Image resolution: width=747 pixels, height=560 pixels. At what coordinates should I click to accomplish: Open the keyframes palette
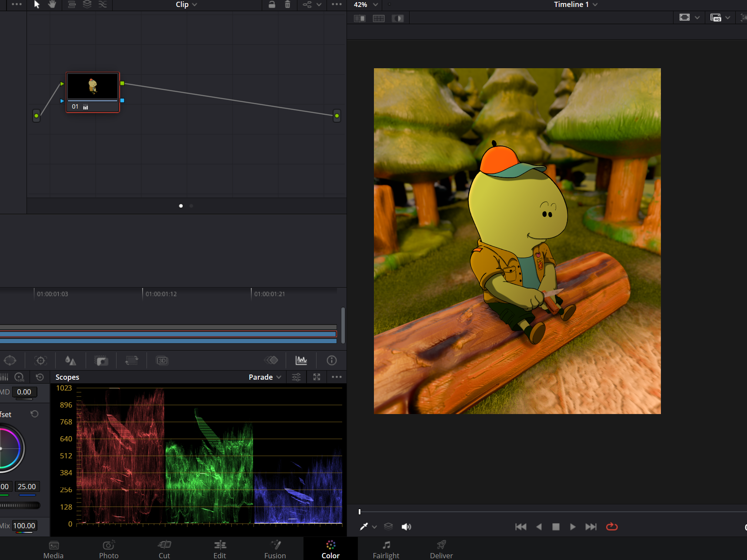tap(271, 360)
